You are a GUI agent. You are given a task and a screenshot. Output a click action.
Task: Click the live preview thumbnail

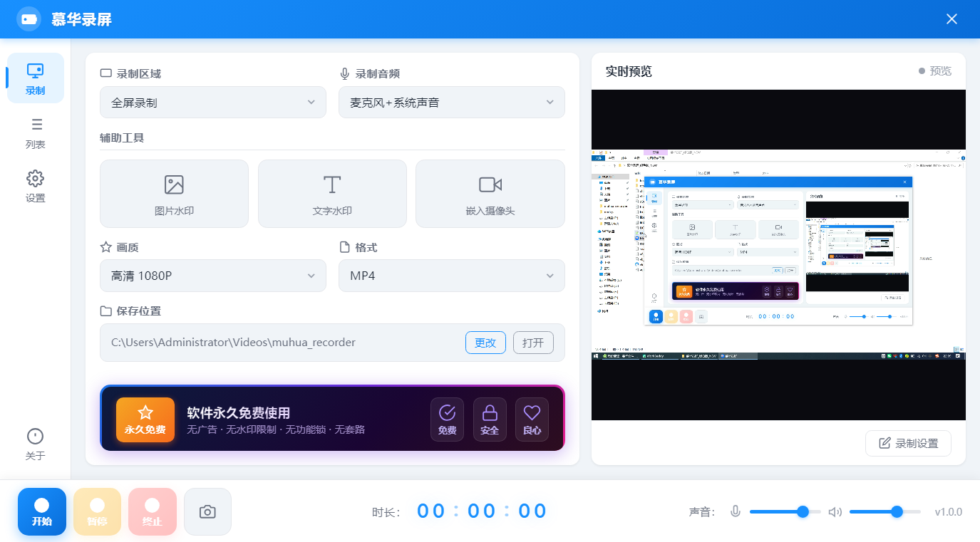(x=778, y=255)
